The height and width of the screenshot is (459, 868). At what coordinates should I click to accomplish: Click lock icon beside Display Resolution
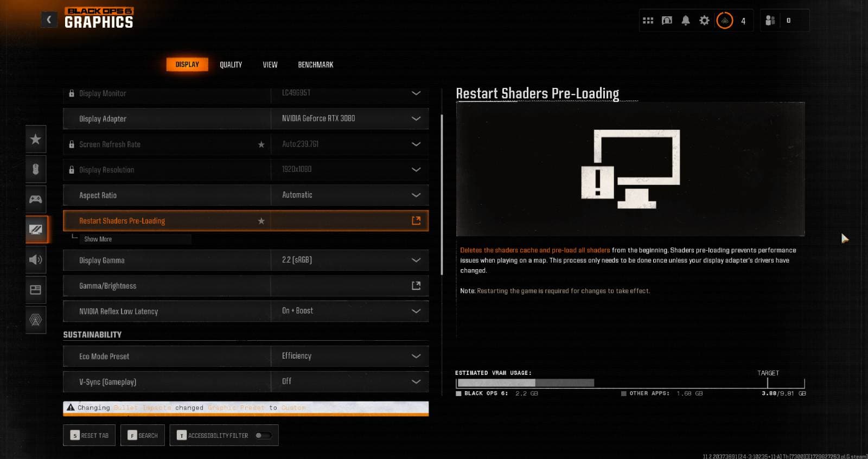pyautogui.click(x=72, y=170)
